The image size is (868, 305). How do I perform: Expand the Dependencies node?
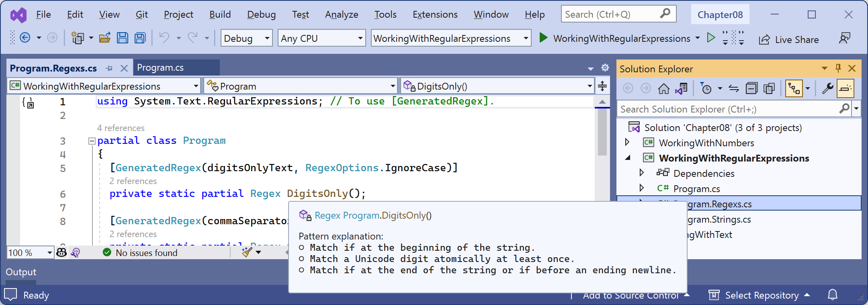click(x=642, y=173)
